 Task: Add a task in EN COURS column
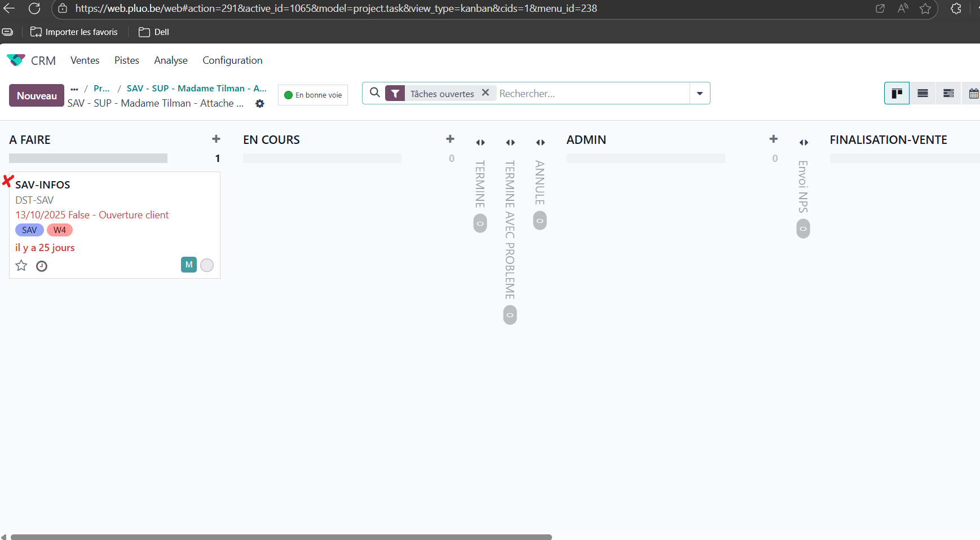(x=450, y=139)
